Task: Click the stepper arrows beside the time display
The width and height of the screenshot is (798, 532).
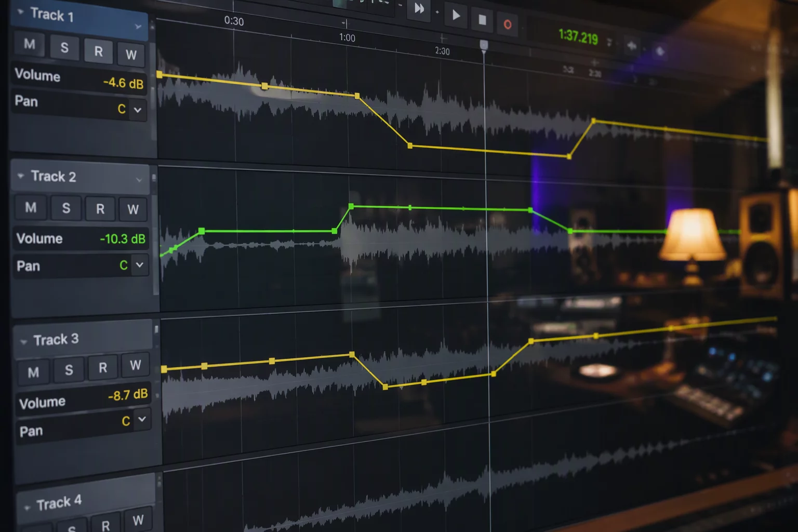Action: click(x=609, y=42)
